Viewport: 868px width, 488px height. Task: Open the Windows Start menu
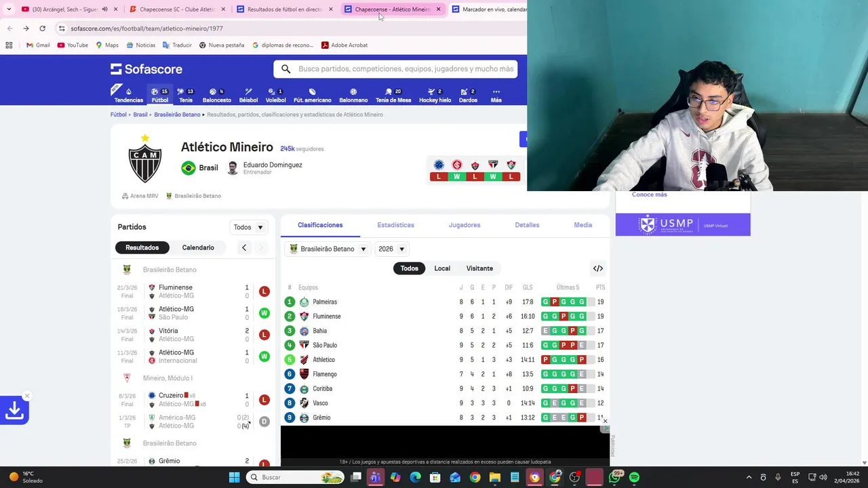coord(234,477)
